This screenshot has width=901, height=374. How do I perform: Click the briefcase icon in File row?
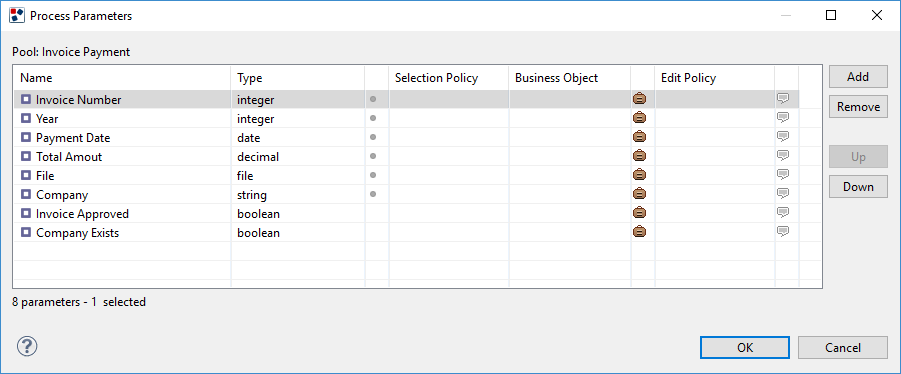(640, 175)
